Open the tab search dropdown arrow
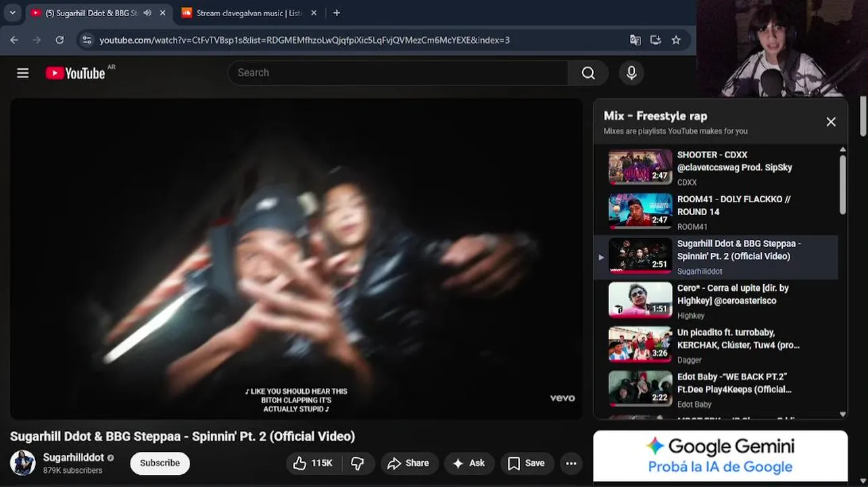 [12, 13]
